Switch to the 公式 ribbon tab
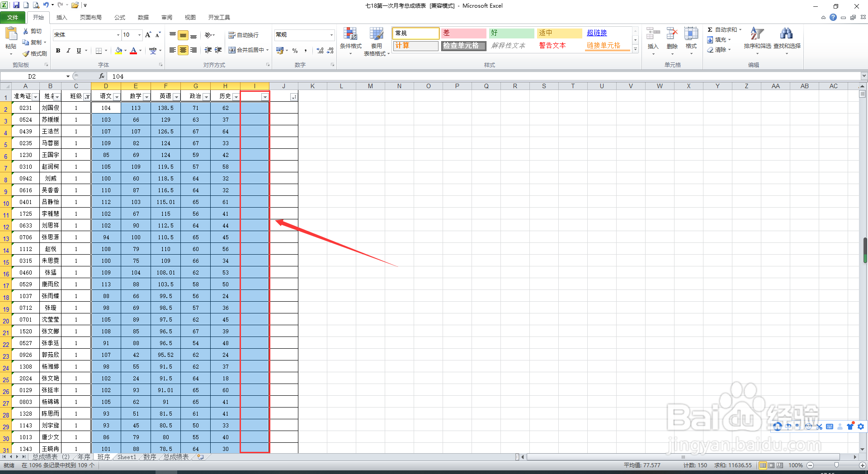This screenshot has height=474, width=868. click(120, 17)
